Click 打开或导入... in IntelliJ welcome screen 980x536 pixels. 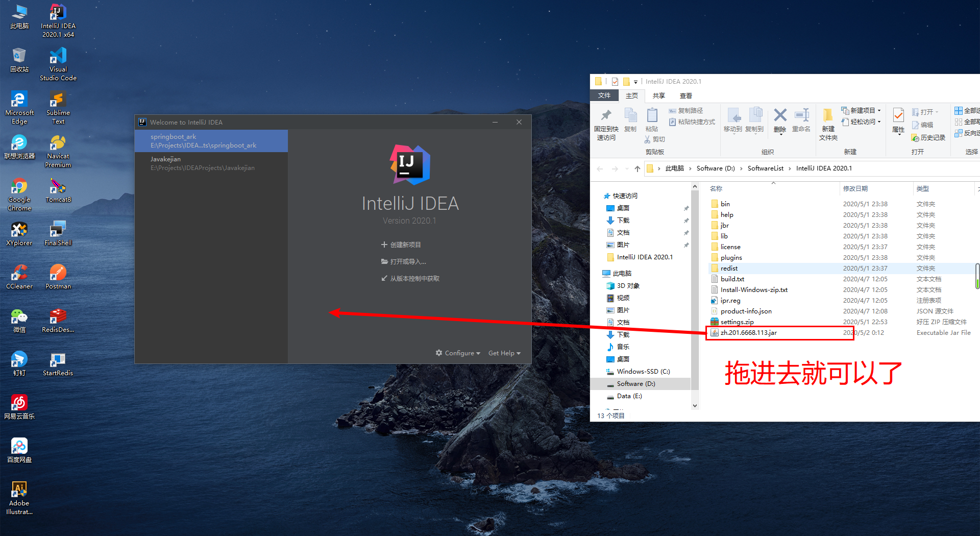404,262
